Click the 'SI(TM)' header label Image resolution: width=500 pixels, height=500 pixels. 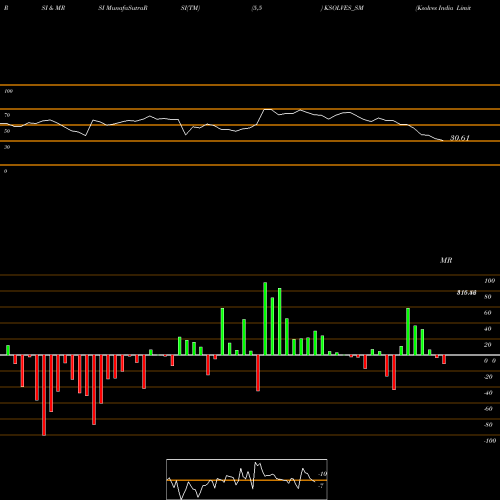pos(190,8)
